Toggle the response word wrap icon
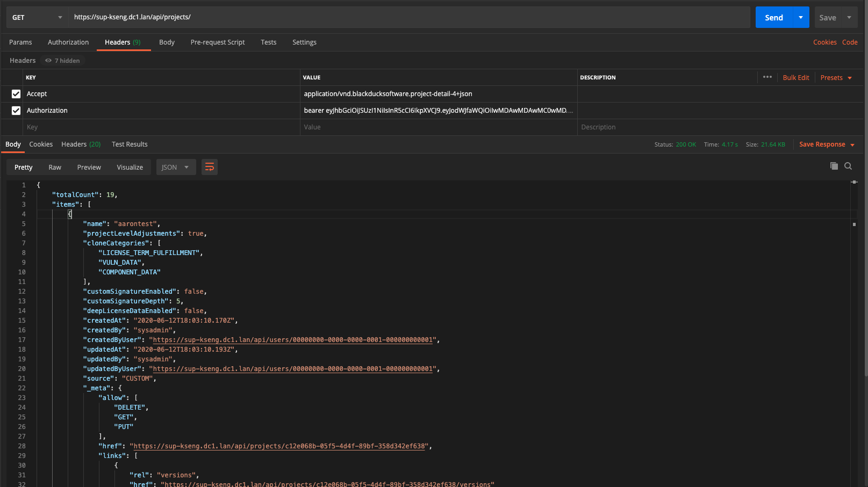 tap(210, 167)
